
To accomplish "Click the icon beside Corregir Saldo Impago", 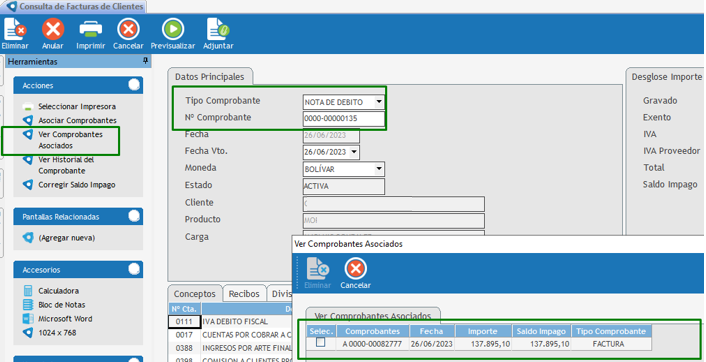I will click(x=28, y=185).
